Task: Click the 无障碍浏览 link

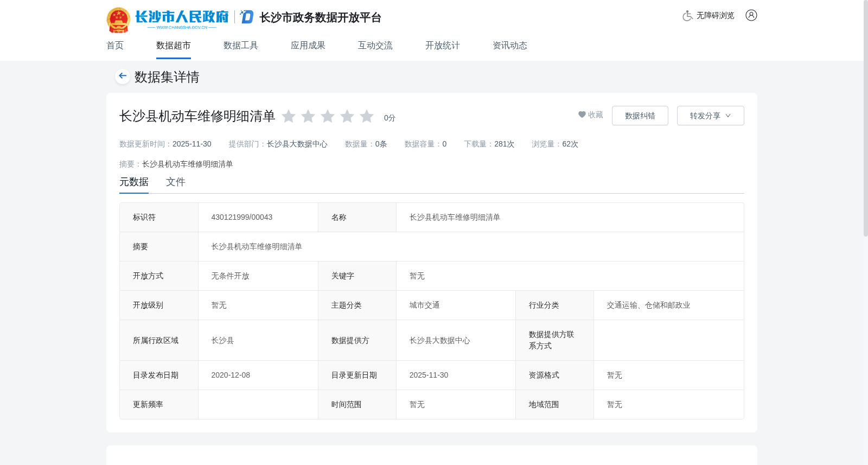Action: (715, 16)
